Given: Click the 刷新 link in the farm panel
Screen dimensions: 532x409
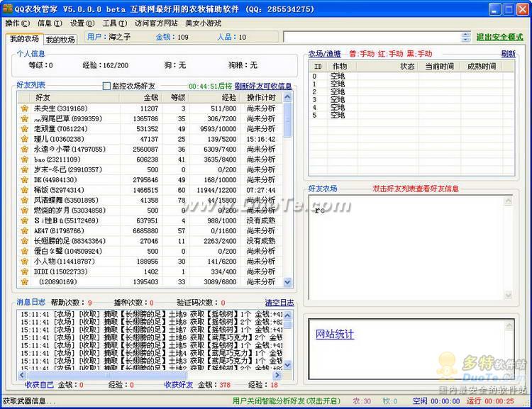Looking at the screenshot, I should pyautogui.click(x=509, y=54).
